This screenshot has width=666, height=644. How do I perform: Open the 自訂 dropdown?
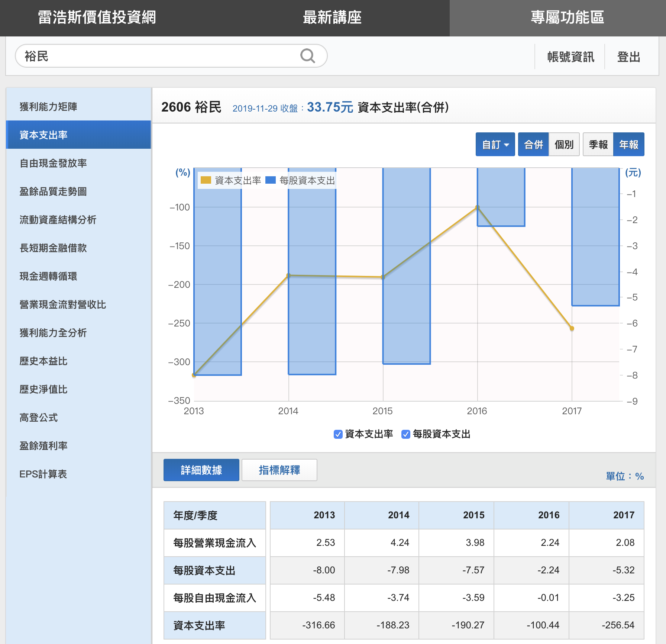(495, 144)
